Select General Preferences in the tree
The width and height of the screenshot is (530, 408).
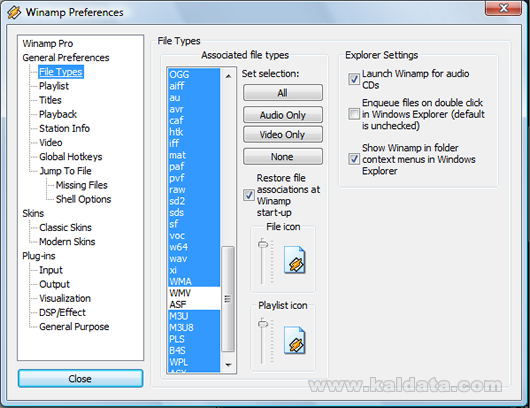(x=66, y=58)
